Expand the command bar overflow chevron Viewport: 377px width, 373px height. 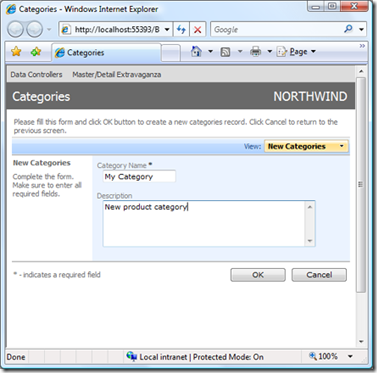[x=362, y=46]
